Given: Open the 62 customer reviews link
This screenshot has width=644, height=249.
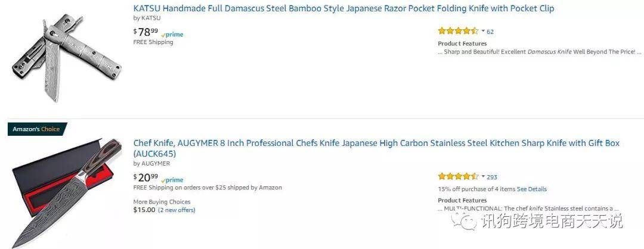Looking at the screenshot, I should click(490, 32).
